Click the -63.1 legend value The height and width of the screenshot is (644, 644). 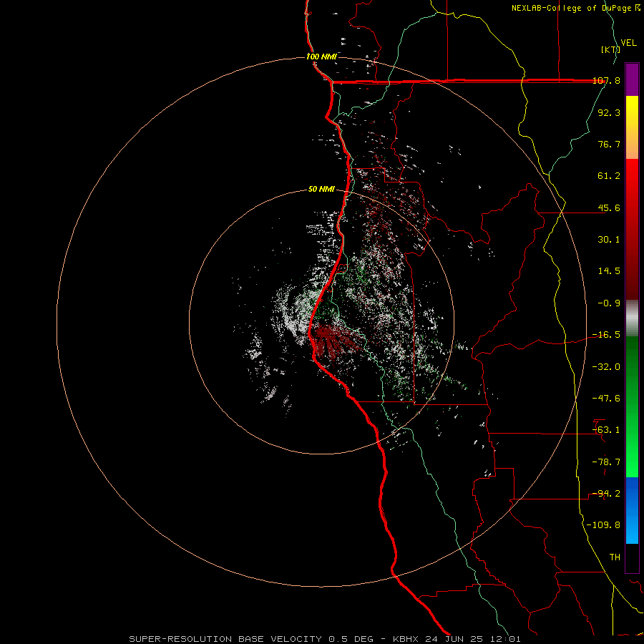pos(606,430)
